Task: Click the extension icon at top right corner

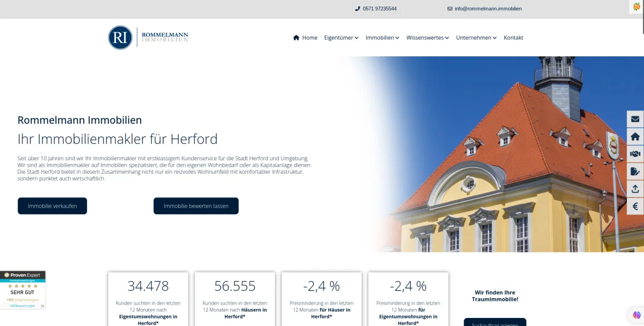Action: coord(636,6)
